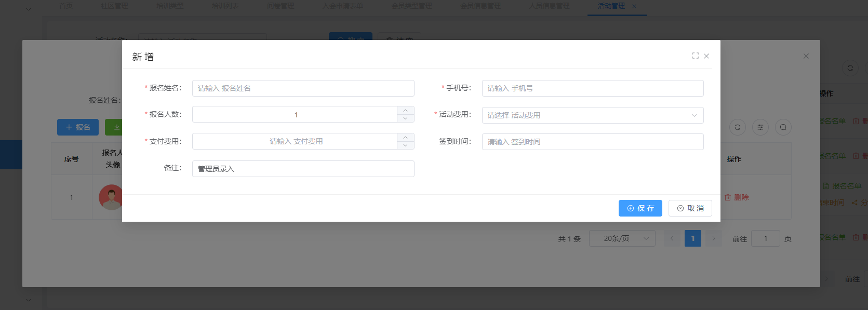
Task: Click the search magnifier icon in the table toolbar
Action: coord(783,127)
